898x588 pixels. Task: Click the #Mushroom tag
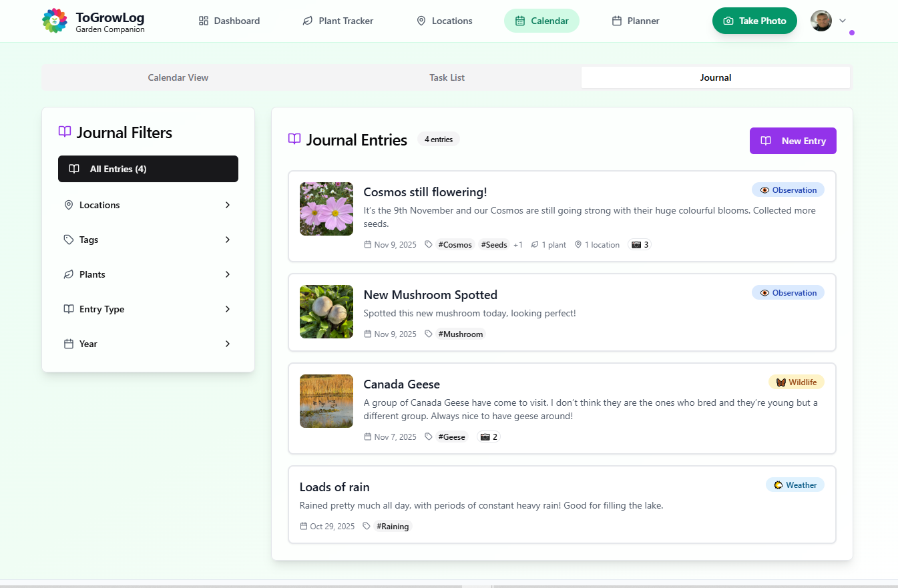tap(461, 334)
